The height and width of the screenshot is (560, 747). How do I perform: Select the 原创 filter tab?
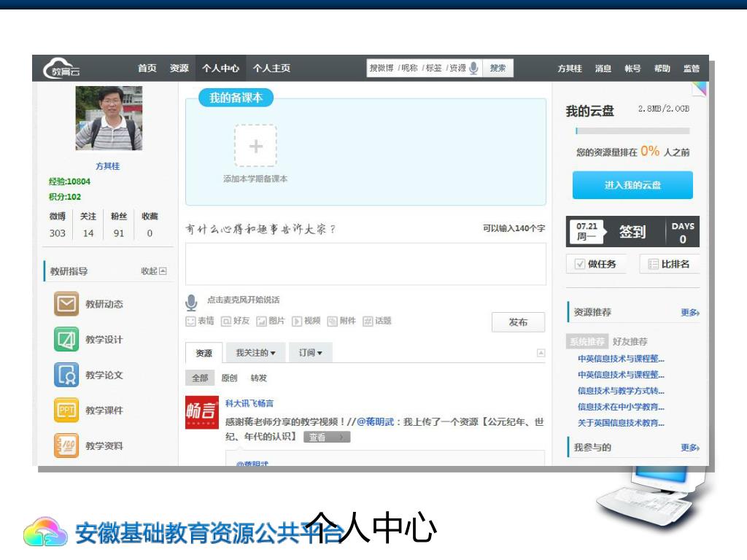click(229, 378)
